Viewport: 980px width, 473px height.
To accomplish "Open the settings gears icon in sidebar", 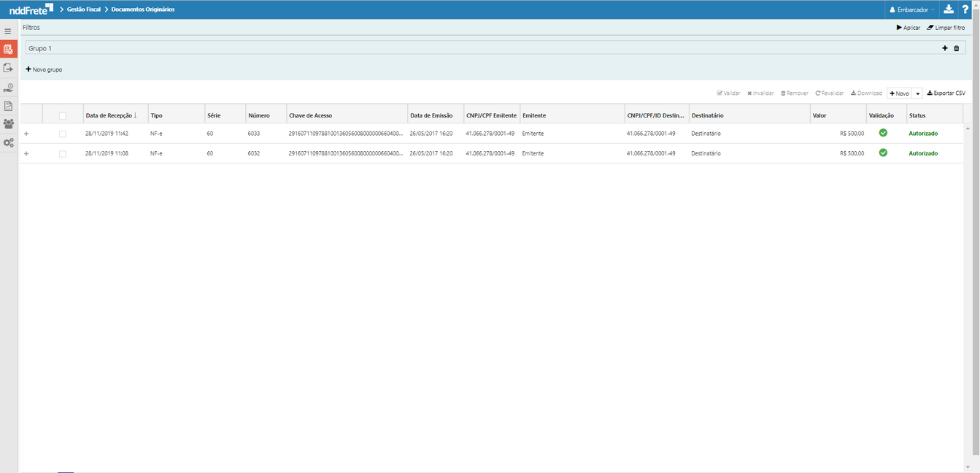I will coord(8,143).
